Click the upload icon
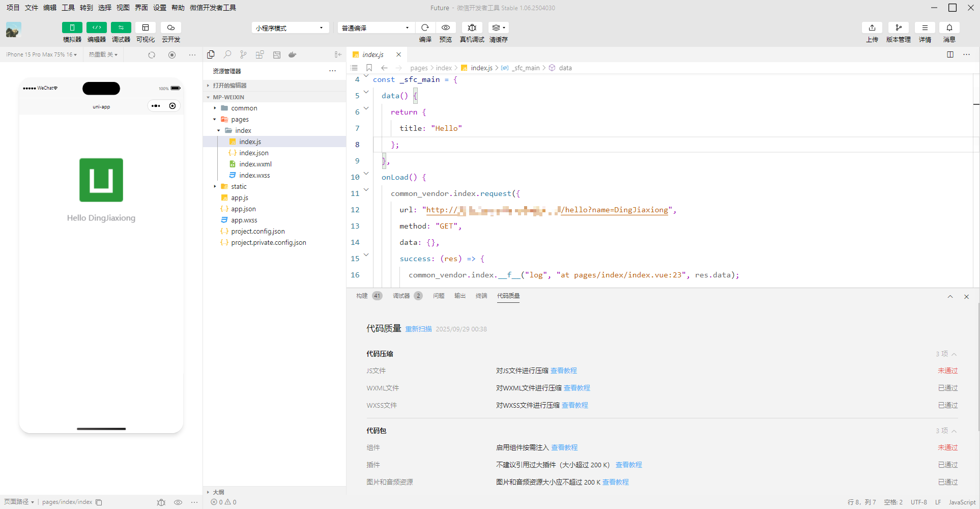980x509 pixels. click(x=872, y=27)
